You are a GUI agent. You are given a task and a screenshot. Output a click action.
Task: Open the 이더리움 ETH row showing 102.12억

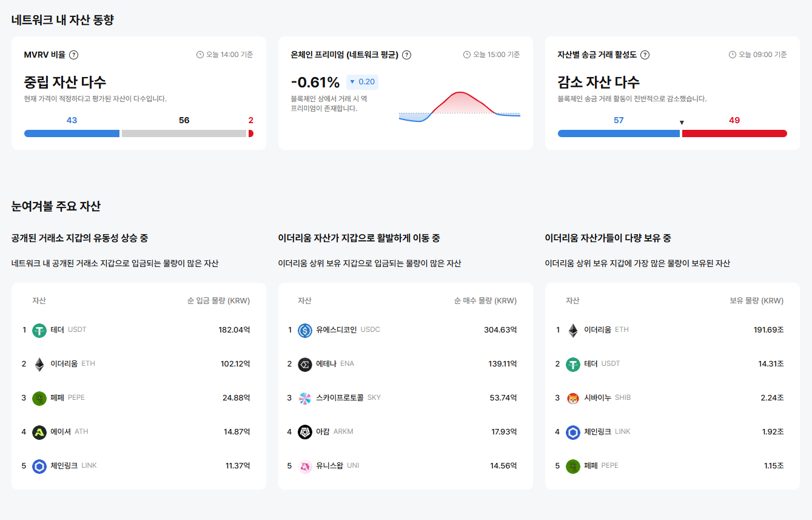(x=139, y=365)
